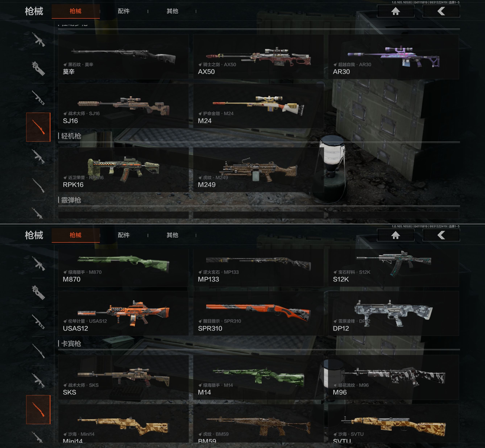Choose the M96 暗花流纹 weapon card
Image resolution: width=485 pixels, height=448 pixels.
(393, 377)
